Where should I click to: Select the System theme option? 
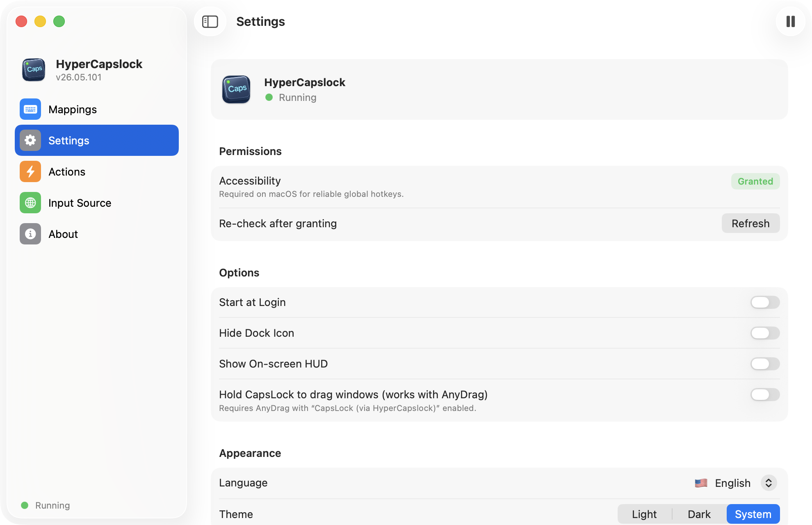tap(753, 514)
